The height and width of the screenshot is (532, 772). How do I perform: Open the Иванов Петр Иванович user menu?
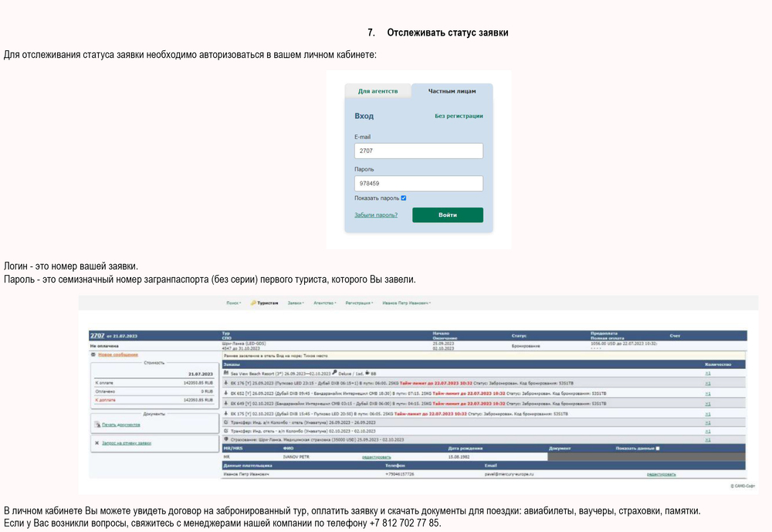(406, 303)
